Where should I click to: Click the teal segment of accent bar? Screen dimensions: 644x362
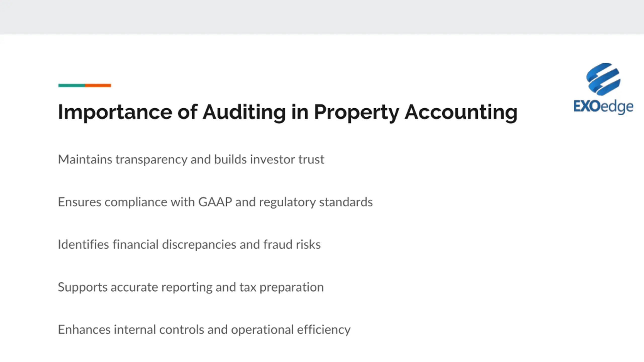point(72,85)
